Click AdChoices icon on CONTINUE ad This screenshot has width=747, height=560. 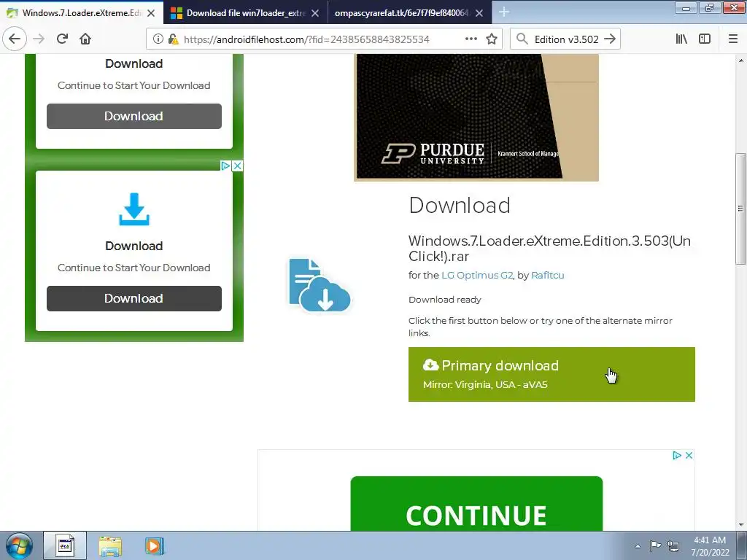(x=676, y=455)
